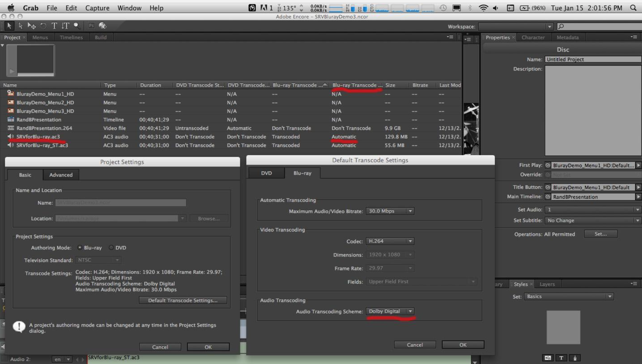Click Default Transcode Settings button

tap(183, 300)
